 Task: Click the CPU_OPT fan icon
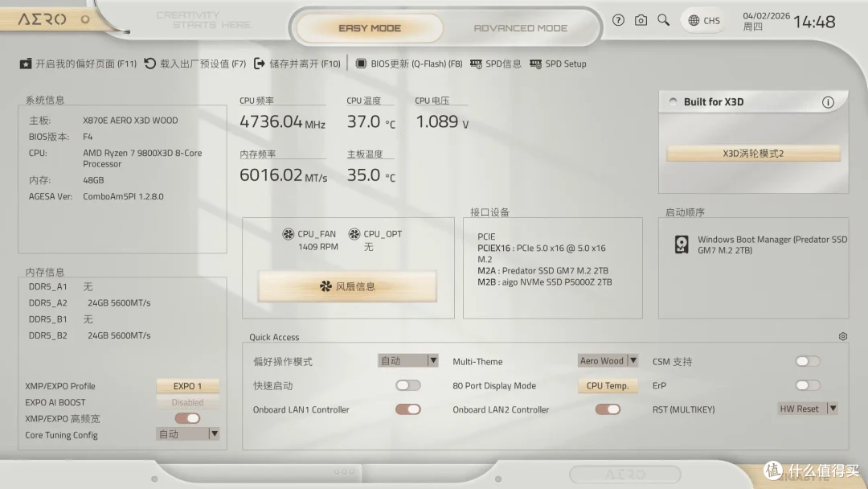tap(354, 234)
